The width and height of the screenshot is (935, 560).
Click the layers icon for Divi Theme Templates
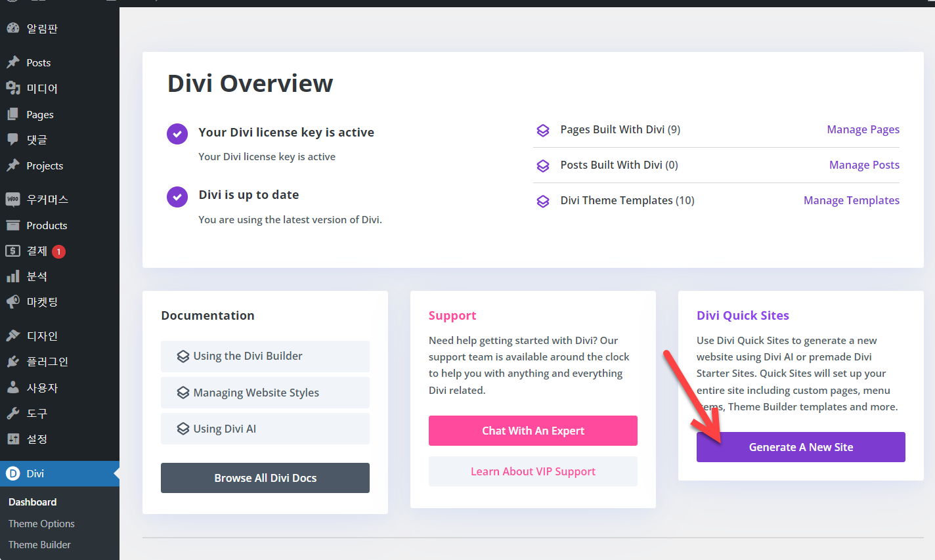543,201
